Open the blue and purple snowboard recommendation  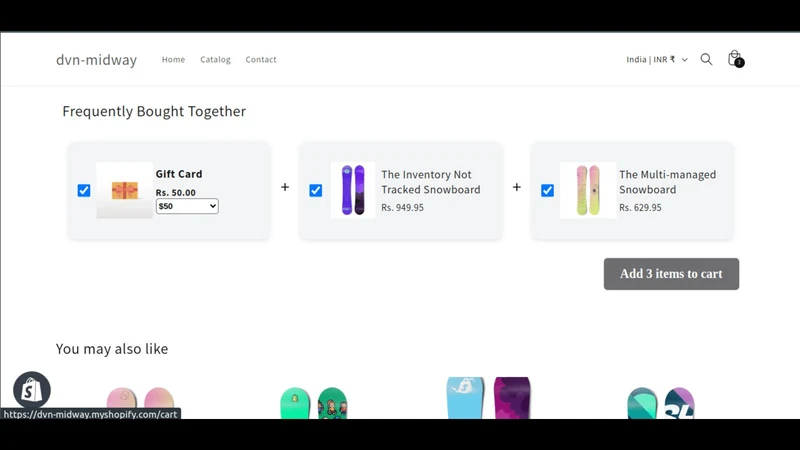pos(488,398)
